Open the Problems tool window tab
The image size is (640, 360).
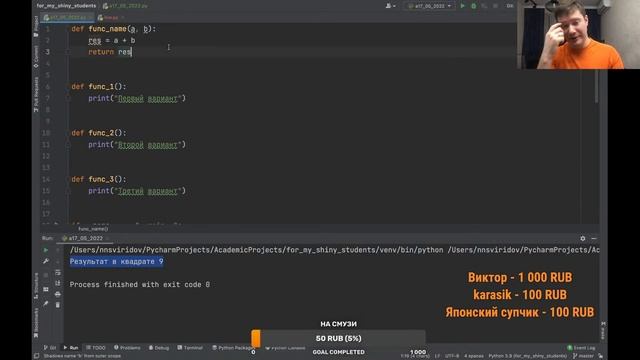pyautogui.click(x=127, y=348)
